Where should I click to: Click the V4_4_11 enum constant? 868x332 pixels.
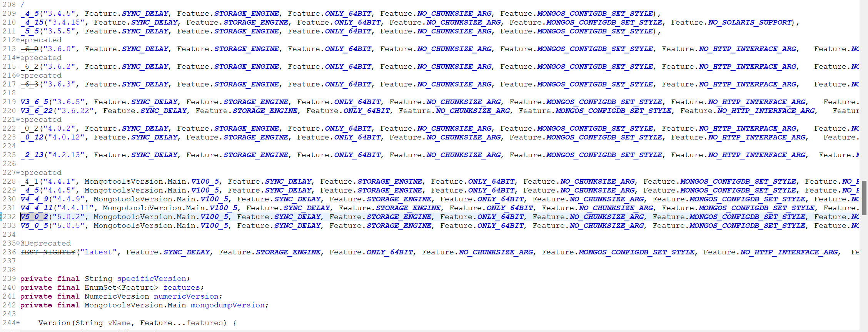(x=37, y=208)
